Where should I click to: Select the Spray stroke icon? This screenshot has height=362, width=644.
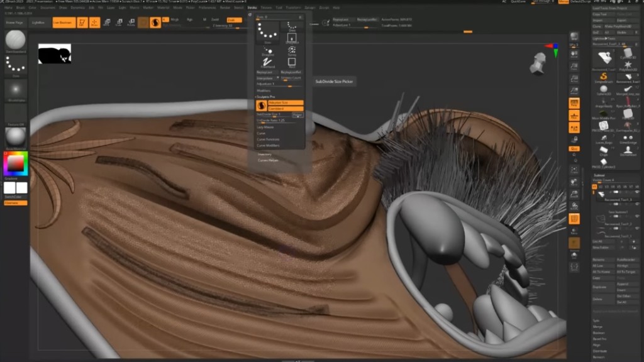click(x=292, y=50)
